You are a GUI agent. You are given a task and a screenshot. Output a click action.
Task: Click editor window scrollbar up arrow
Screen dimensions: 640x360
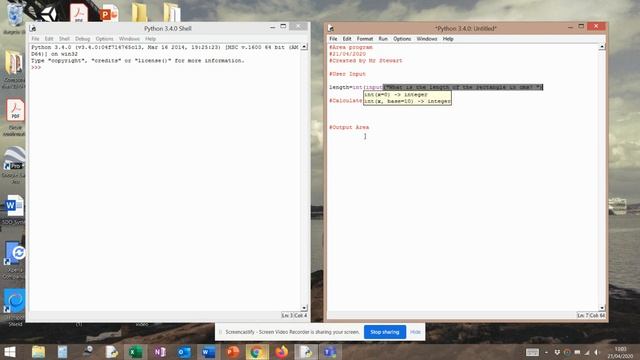(602, 47)
